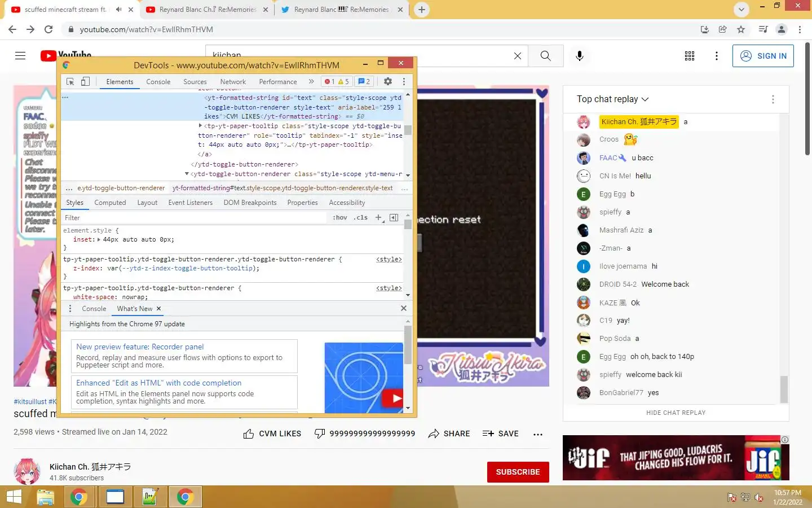The width and height of the screenshot is (812, 508).
Task: Open the Sources tab
Action: click(x=195, y=82)
